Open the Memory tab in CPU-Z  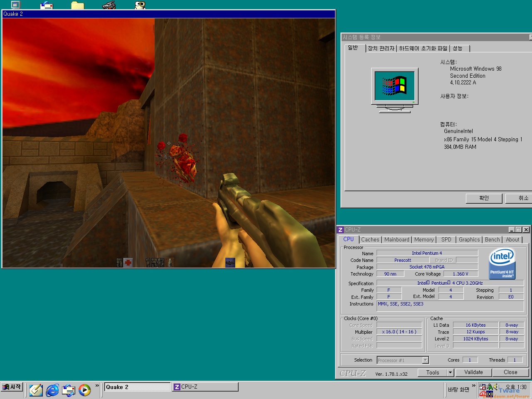click(x=424, y=240)
